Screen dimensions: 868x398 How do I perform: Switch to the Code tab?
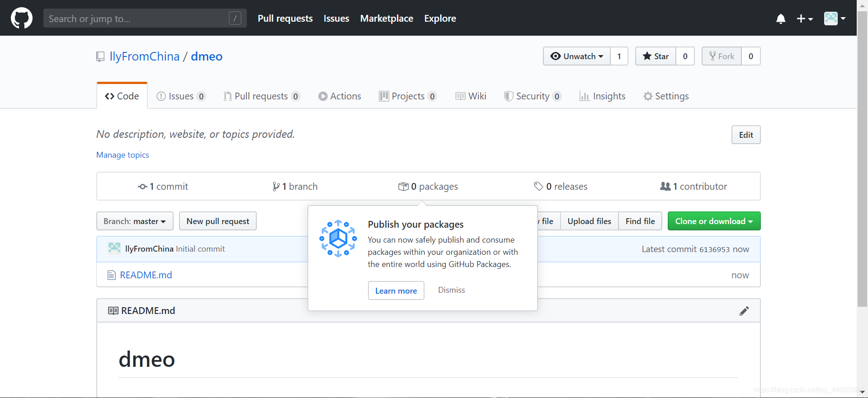(x=122, y=96)
